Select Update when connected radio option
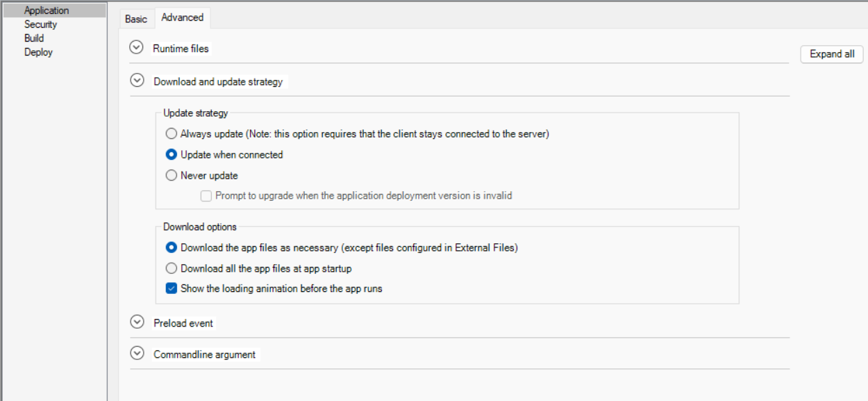Screen dimensions: 868x401 pyautogui.click(x=172, y=154)
